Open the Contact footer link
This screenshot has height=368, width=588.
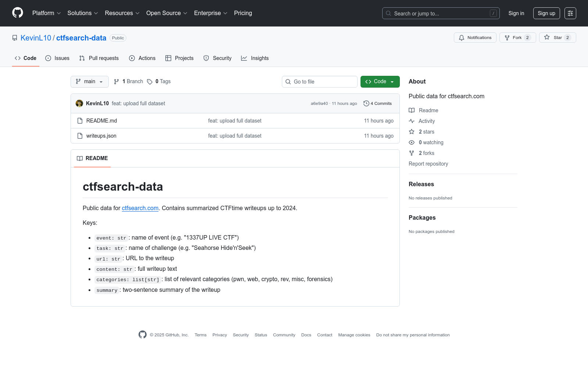pyautogui.click(x=325, y=335)
